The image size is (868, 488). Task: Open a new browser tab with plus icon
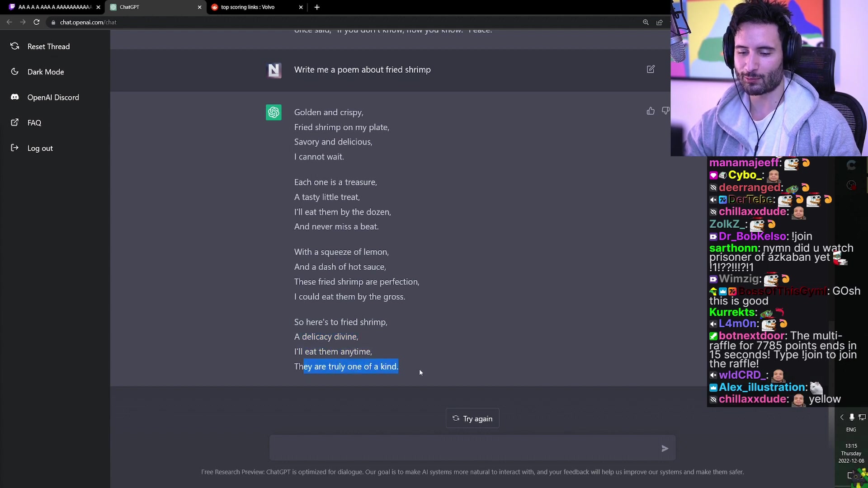pyautogui.click(x=317, y=7)
